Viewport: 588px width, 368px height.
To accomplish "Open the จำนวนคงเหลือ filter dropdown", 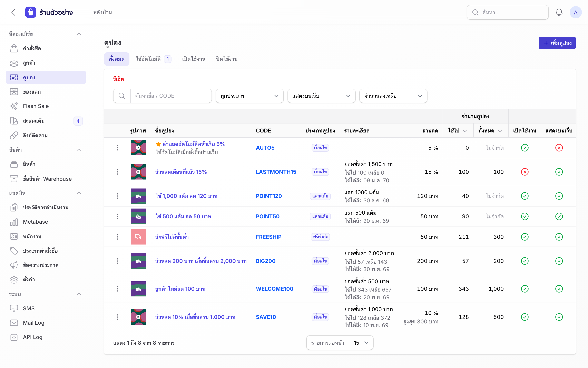I will (393, 96).
